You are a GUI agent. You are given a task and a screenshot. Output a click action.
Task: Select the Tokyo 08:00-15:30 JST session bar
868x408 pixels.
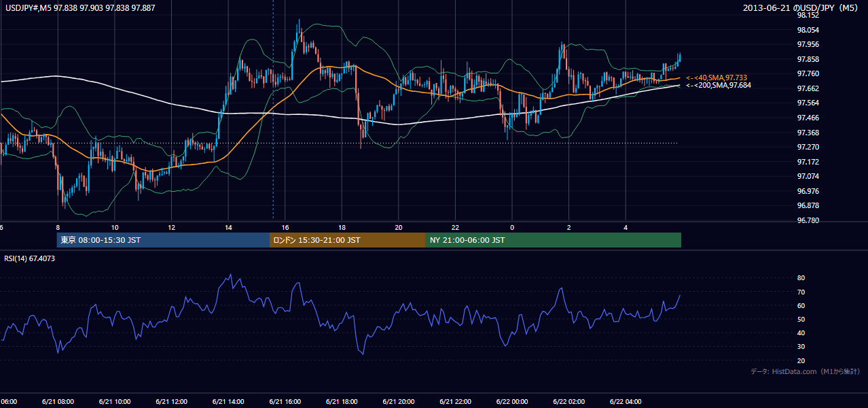[x=163, y=240]
